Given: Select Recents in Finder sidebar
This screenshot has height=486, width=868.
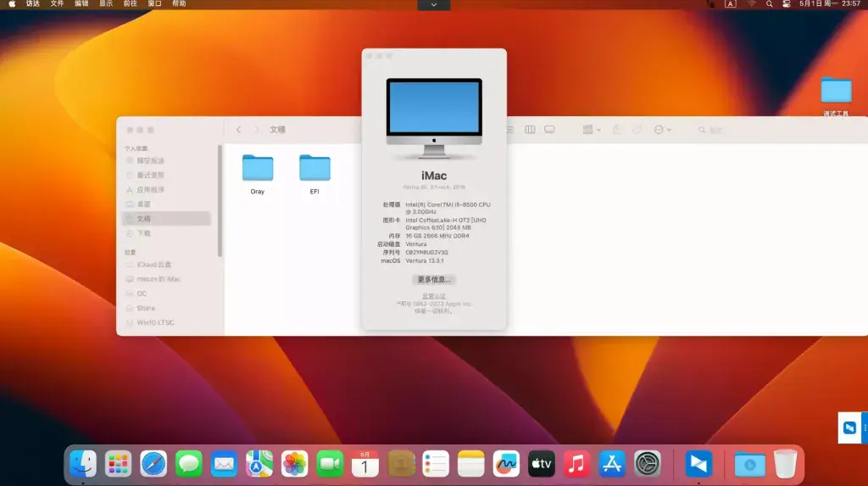Looking at the screenshot, I should click(166, 175).
